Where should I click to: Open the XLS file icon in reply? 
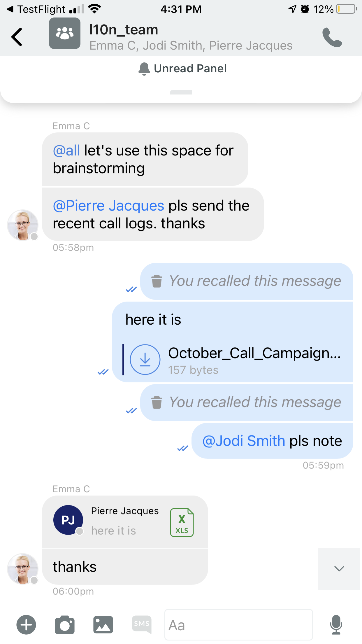coord(182,522)
